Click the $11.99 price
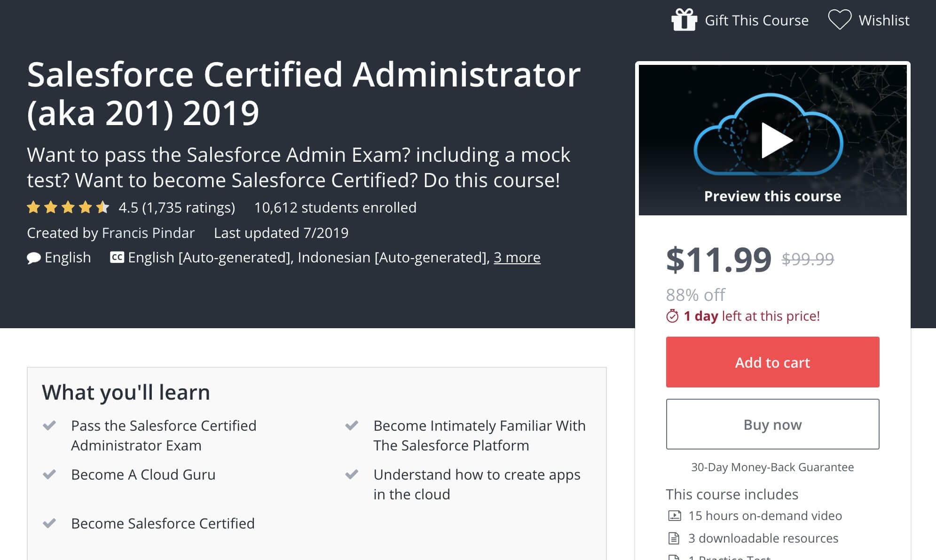936x560 pixels. click(x=718, y=259)
